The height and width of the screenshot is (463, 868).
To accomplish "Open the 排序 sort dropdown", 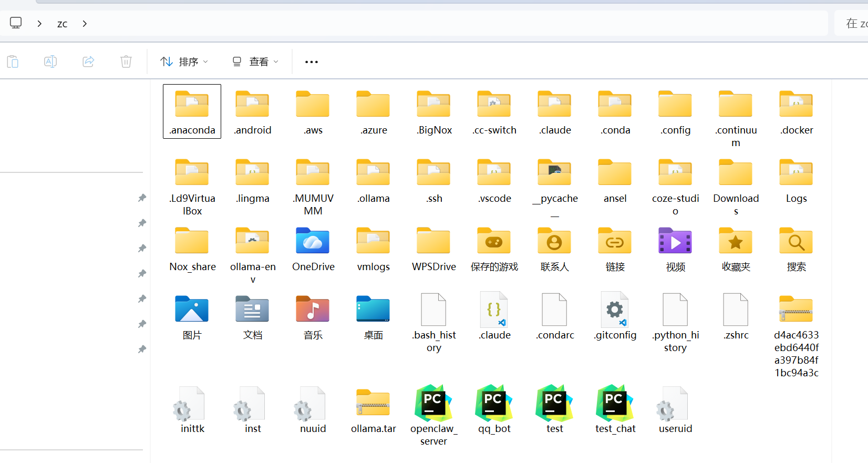I will coord(184,62).
